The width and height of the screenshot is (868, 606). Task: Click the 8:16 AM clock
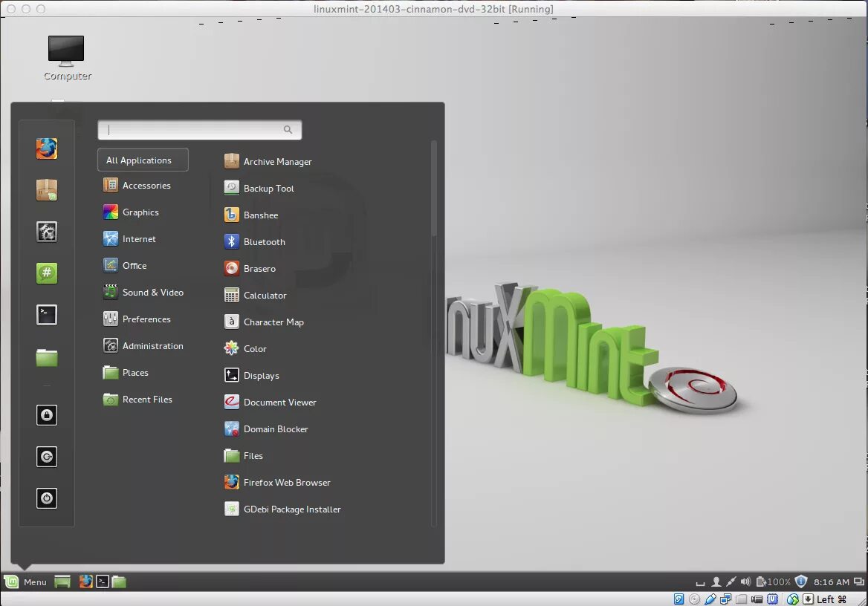click(x=832, y=582)
